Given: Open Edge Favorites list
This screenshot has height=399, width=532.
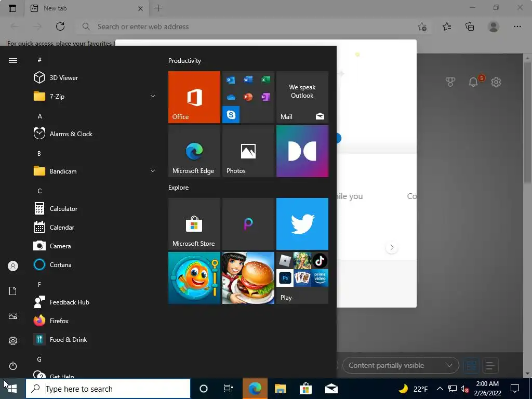Looking at the screenshot, I should click(x=447, y=26).
